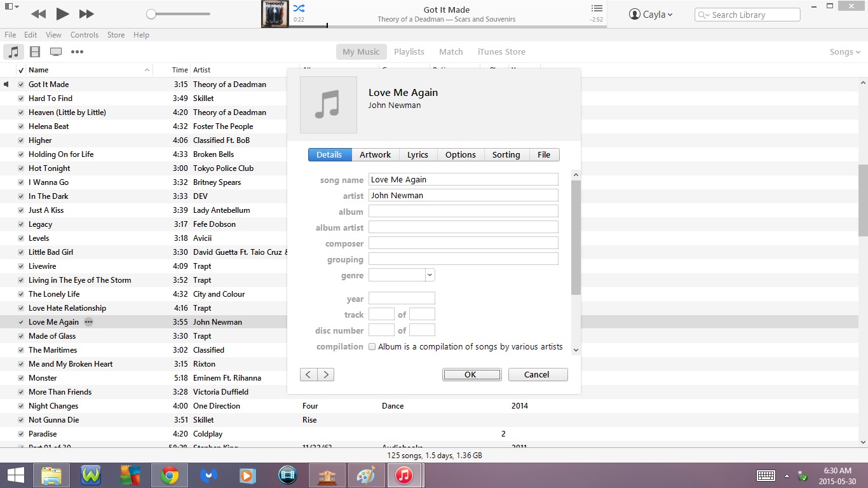Image resolution: width=868 pixels, height=488 pixels.
Task: Open Google Chrome from taskbar
Action: [169, 475]
